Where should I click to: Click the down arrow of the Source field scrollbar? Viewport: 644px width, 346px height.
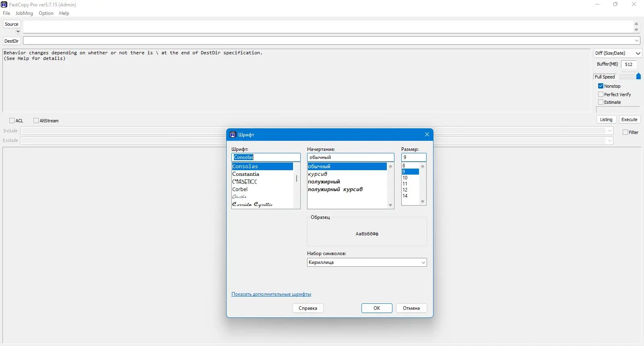pyautogui.click(x=636, y=30)
